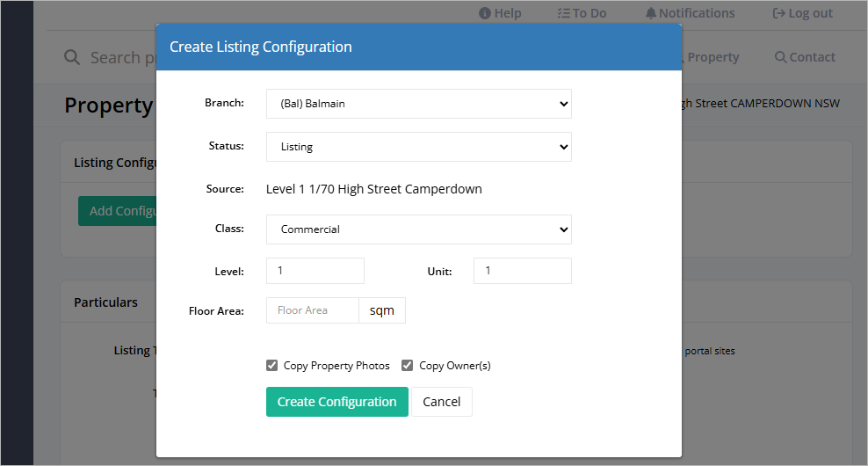Click the To Do checklist icon
The height and width of the screenshot is (466, 868).
(563, 13)
